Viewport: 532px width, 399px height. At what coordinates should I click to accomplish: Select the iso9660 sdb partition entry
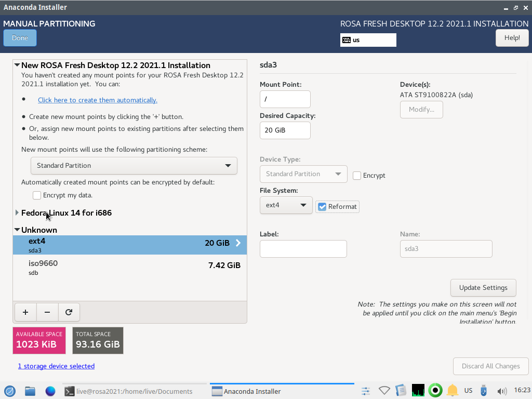130,267
